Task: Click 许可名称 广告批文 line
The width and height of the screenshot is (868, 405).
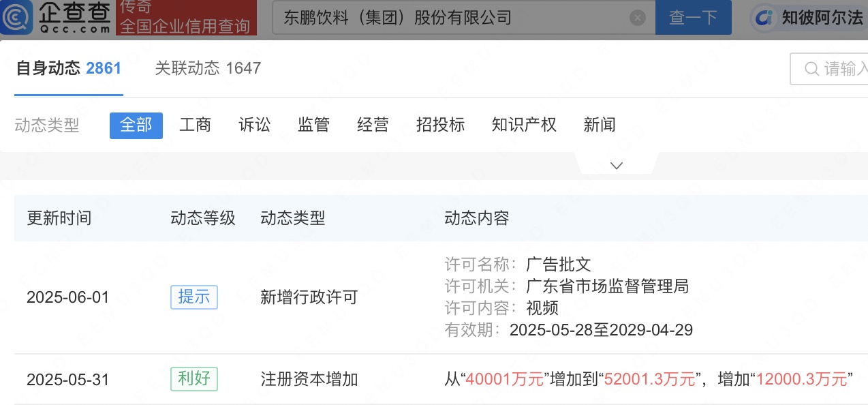Action: (x=518, y=265)
